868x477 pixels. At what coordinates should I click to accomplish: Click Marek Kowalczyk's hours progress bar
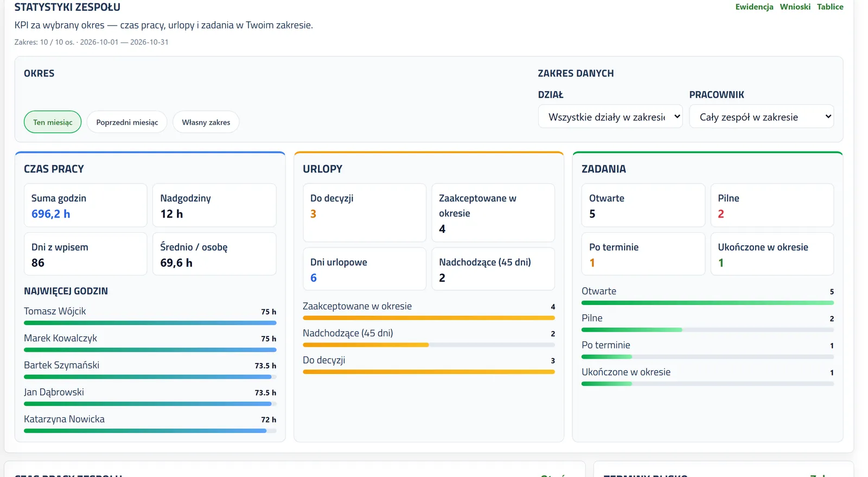click(x=150, y=350)
